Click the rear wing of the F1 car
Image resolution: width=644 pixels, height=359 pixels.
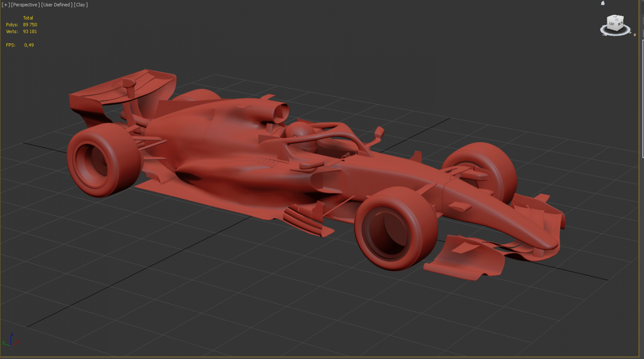click(x=122, y=87)
